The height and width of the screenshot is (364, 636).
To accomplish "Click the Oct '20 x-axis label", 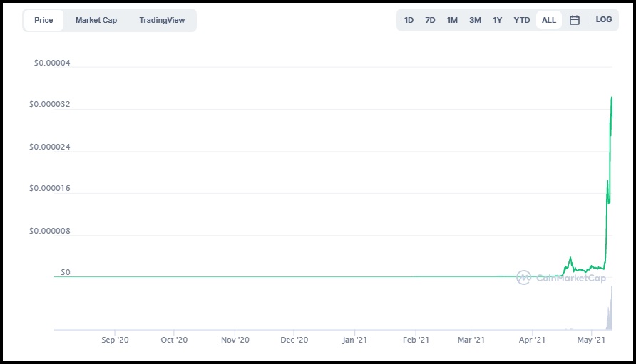I will tap(174, 340).
